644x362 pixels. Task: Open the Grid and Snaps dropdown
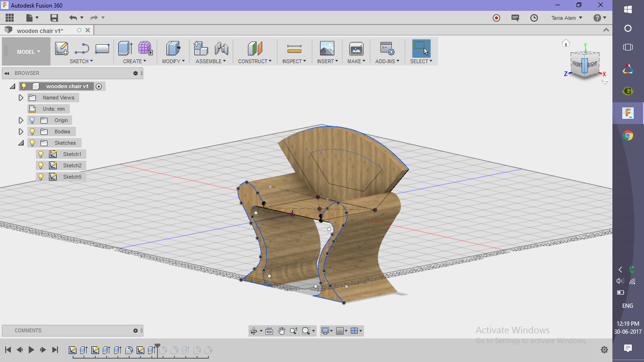342,331
